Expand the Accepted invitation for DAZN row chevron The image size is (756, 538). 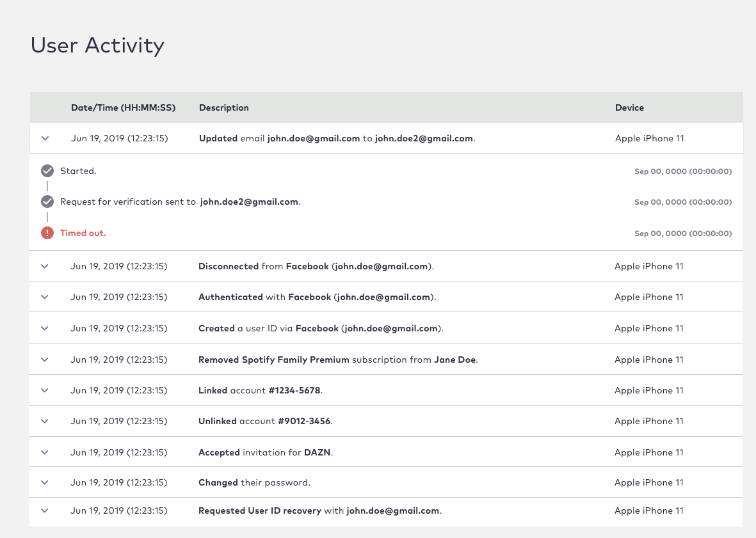click(45, 452)
